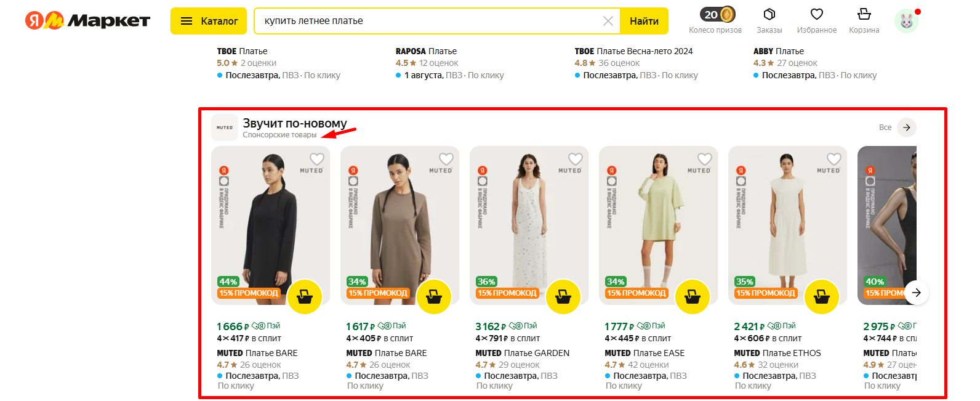Open the MUTED Платье EASE product title
Image resolution: width=980 pixels, height=401 pixels.
click(645, 353)
